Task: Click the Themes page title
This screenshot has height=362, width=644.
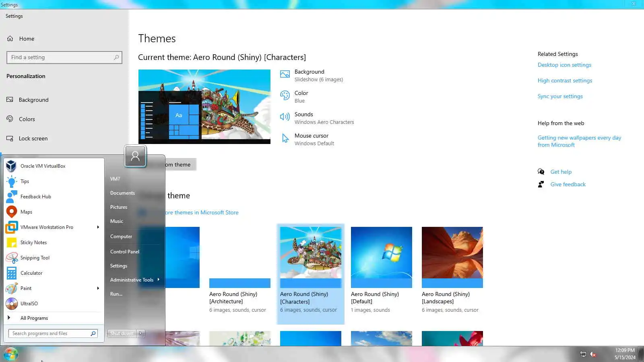Action: coord(157,39)
